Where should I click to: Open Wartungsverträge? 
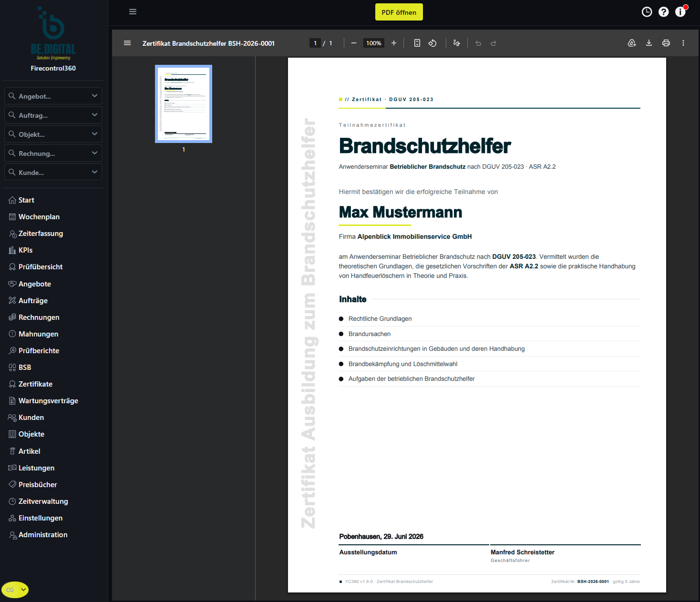click(x=48, y=401)
